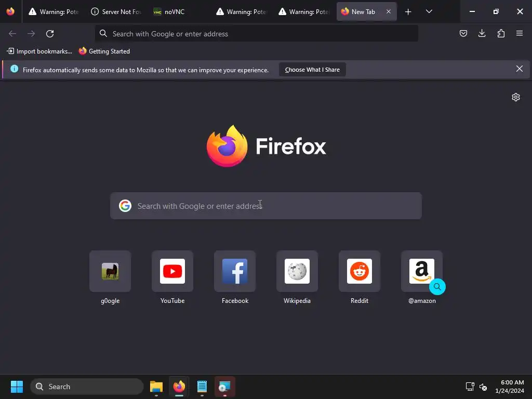Screen dimensions: 532x399
Task: Click the taskbar Search box
Action: pyautogui.click(x=87, y=387)
